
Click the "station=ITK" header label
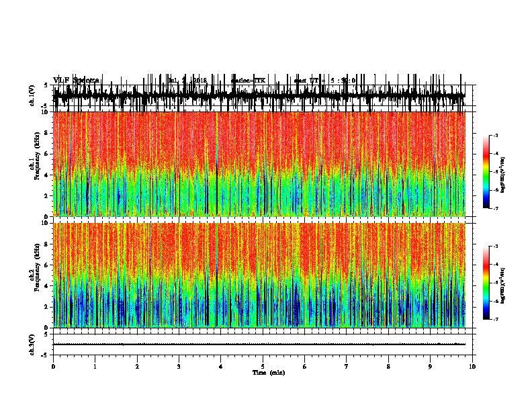coord(248,81)
